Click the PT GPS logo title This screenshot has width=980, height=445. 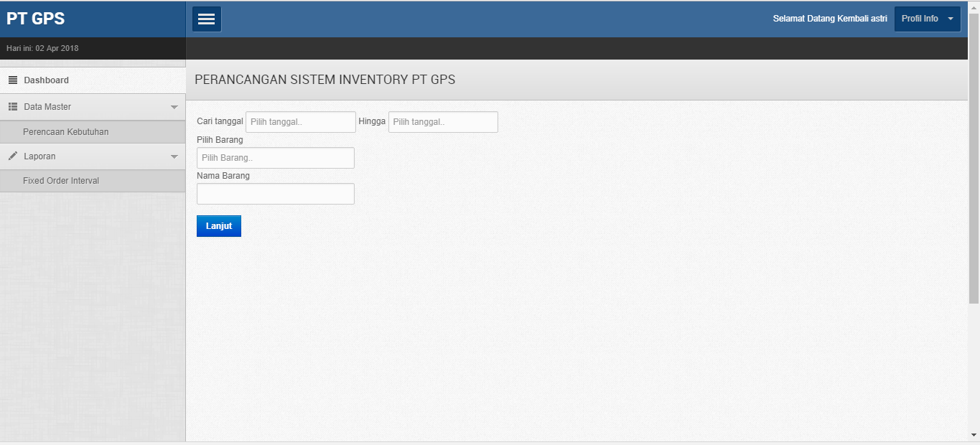(x=36, y=19)
